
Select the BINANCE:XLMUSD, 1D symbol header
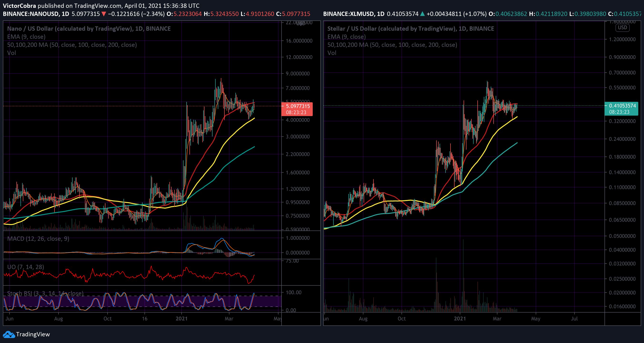click(x=354, y=14)
